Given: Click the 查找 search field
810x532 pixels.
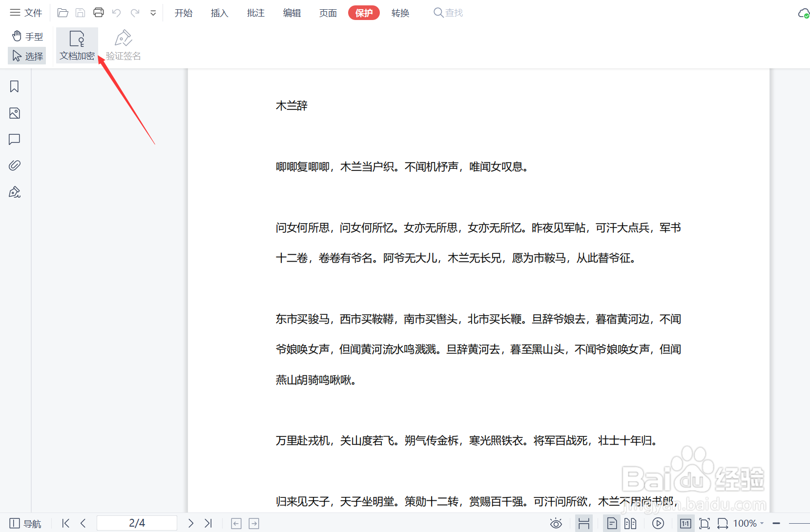Looking at the screenshot, I should pyautogui.click(x=448, y=13).
